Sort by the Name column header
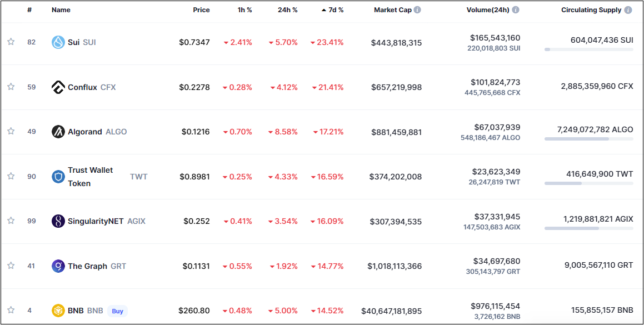 click(x=61, y=10)
